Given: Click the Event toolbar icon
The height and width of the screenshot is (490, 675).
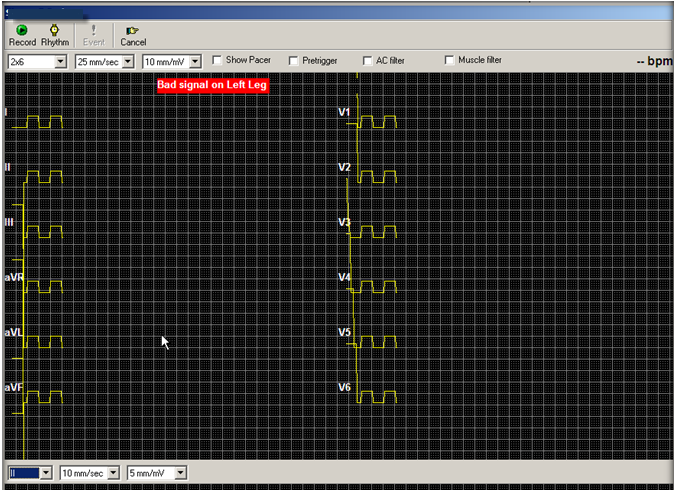Looking at the screenshot, I should tap(93, 35).
